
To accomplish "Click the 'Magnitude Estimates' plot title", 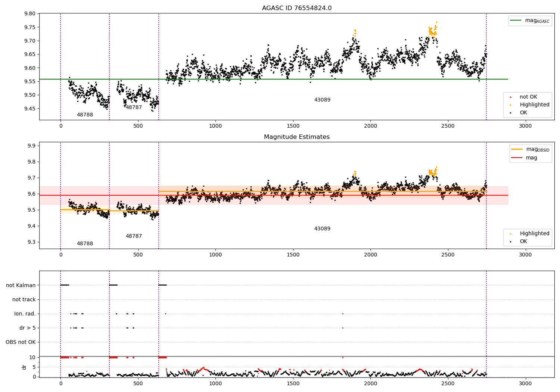I will click(297, 137).
